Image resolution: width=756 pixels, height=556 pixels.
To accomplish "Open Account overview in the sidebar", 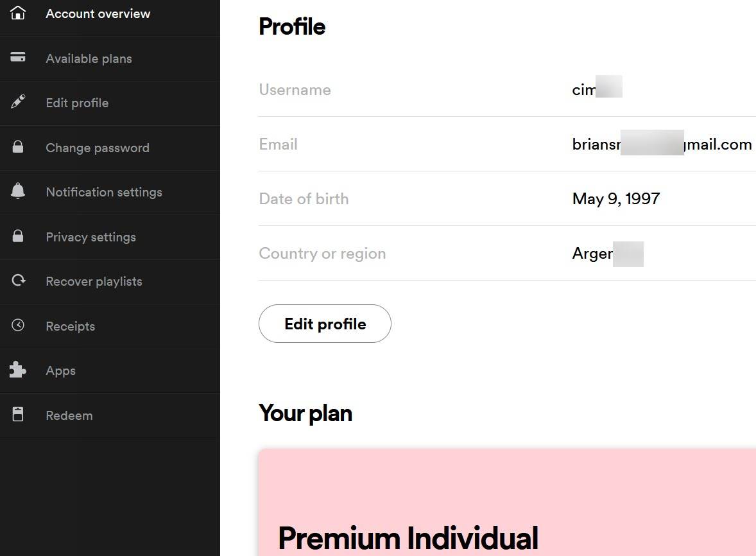I will (98, 13).
